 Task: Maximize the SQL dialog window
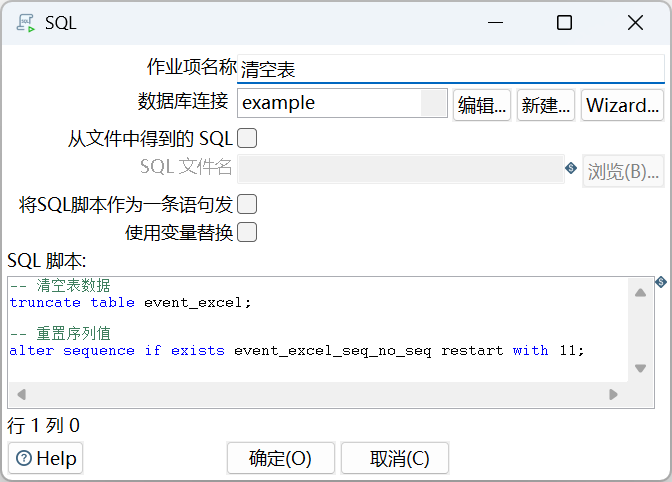[x=564, y=23]
